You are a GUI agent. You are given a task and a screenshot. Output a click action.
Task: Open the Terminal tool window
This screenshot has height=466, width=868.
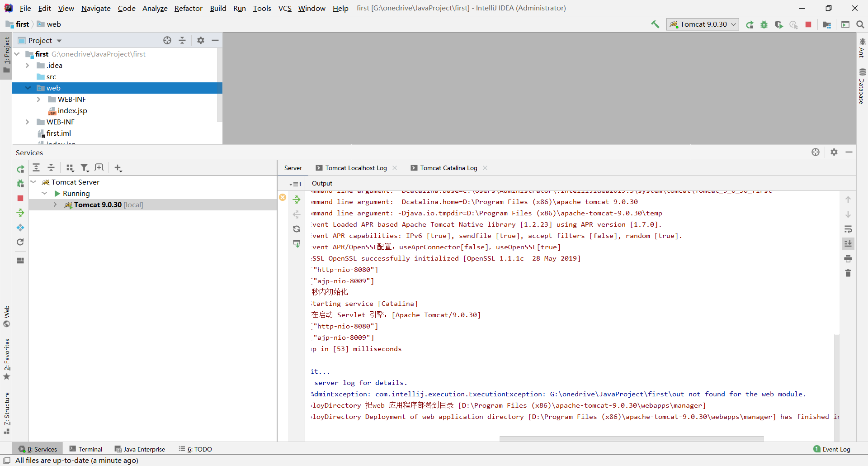(x=85, y=449)
